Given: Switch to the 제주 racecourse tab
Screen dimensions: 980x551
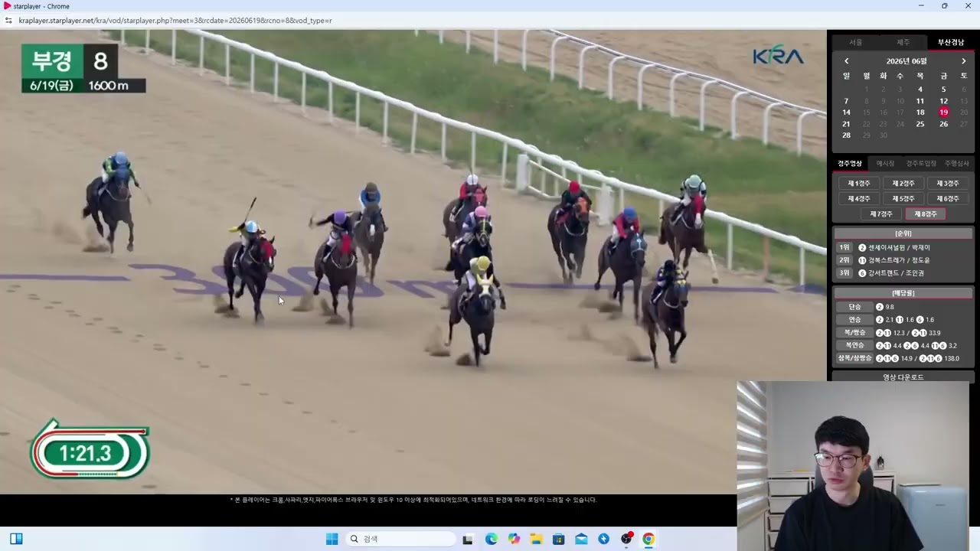Looking at the screenshot, I should click(x=903, y=42).
